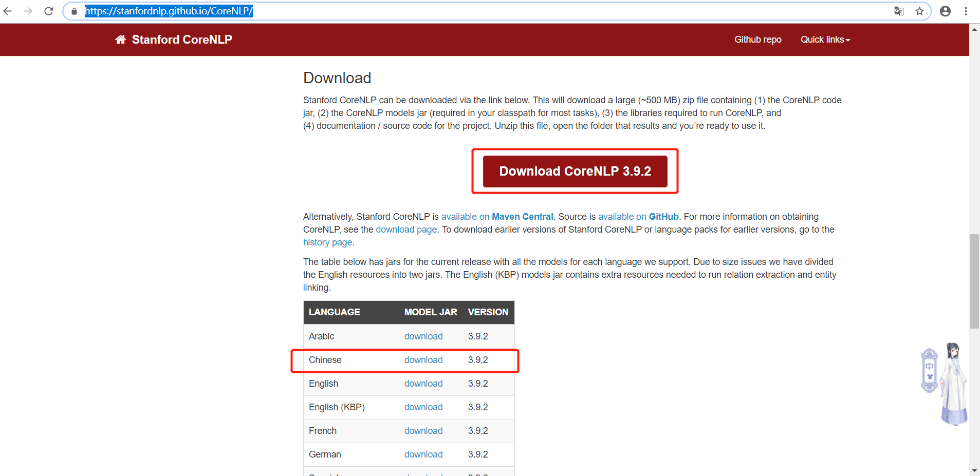Open the download page link
980x476 pixels.
click(x=406, y=230)
